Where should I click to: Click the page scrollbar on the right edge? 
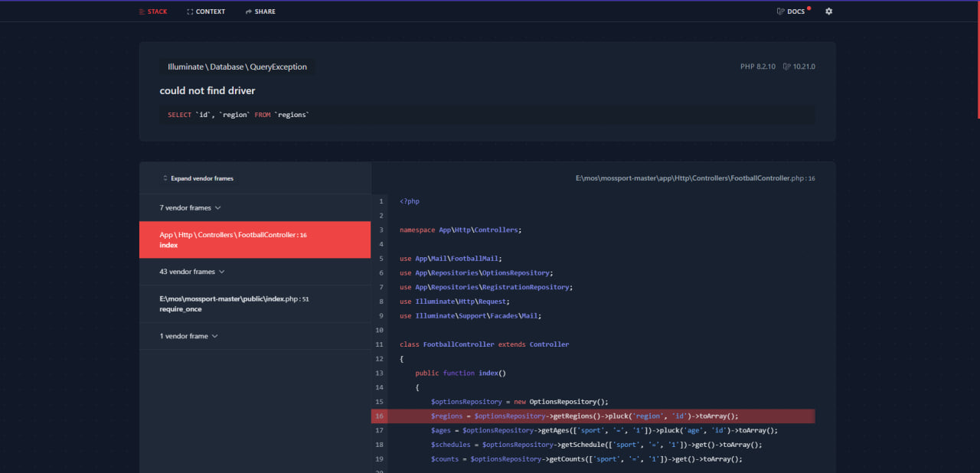(x=977, y=60)
